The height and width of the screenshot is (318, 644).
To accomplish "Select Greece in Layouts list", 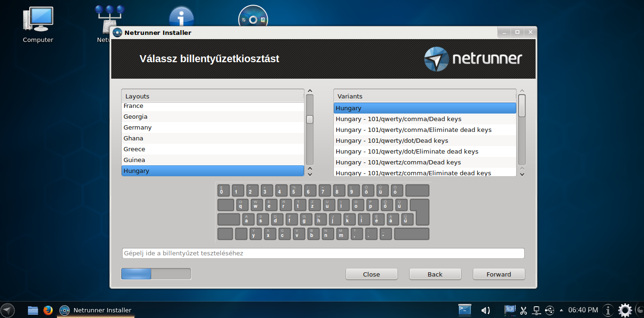I will pyautogui.click(x=213, y=149).
